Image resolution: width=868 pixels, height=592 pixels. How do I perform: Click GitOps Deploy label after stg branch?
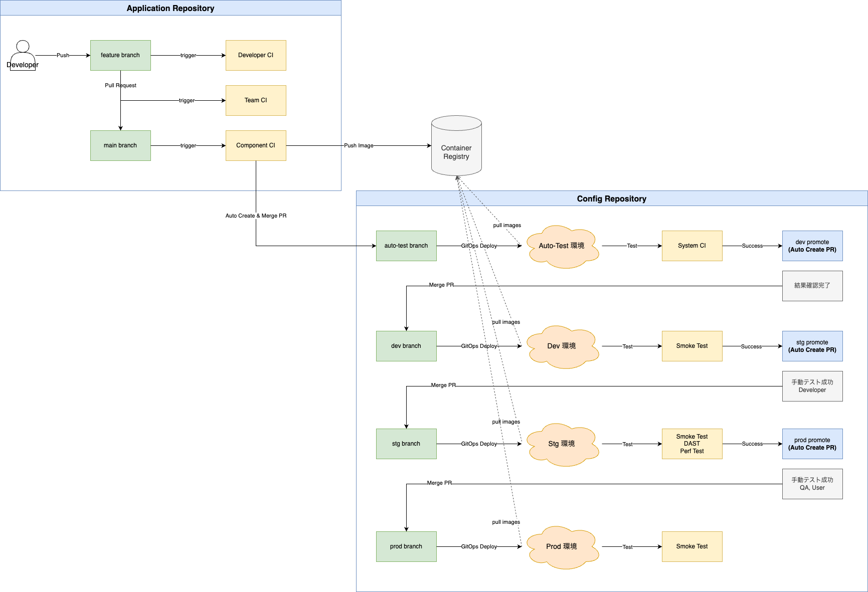[479, 444]
